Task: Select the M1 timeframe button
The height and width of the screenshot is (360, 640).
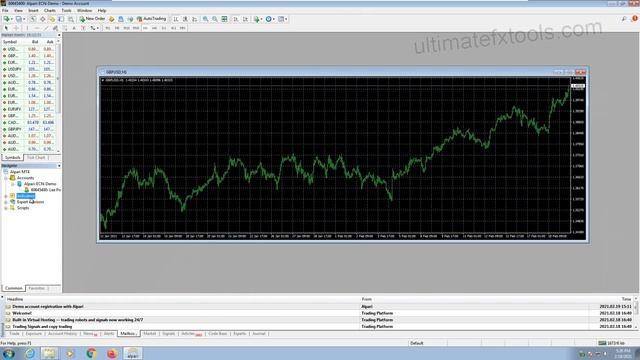Action: (x=108, y=28)
